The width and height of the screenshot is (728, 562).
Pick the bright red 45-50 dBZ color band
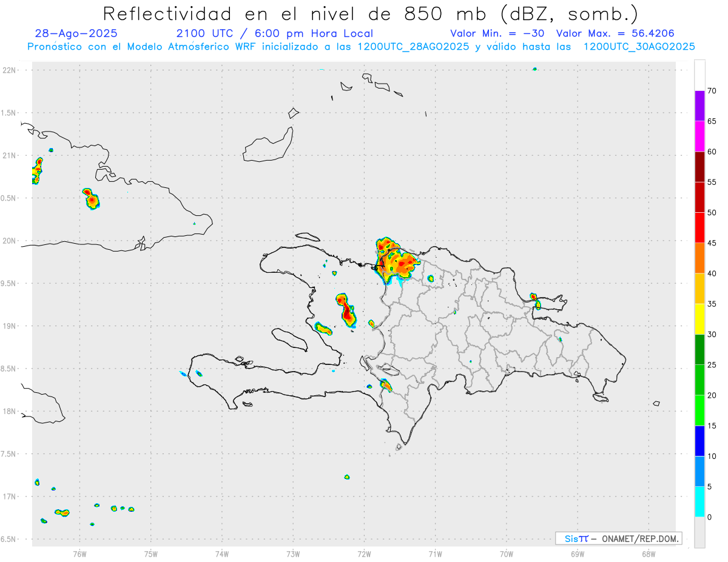pos(699,227)
